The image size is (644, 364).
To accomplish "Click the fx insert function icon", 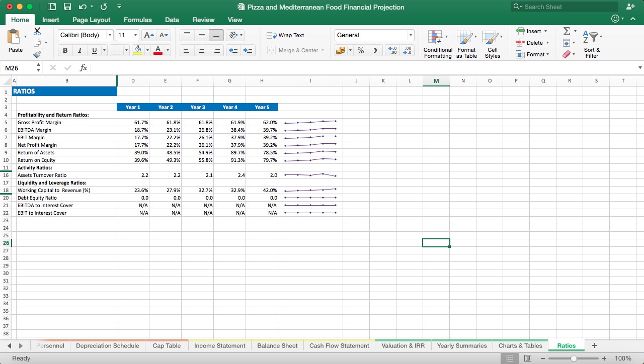I will click(84, 68).
